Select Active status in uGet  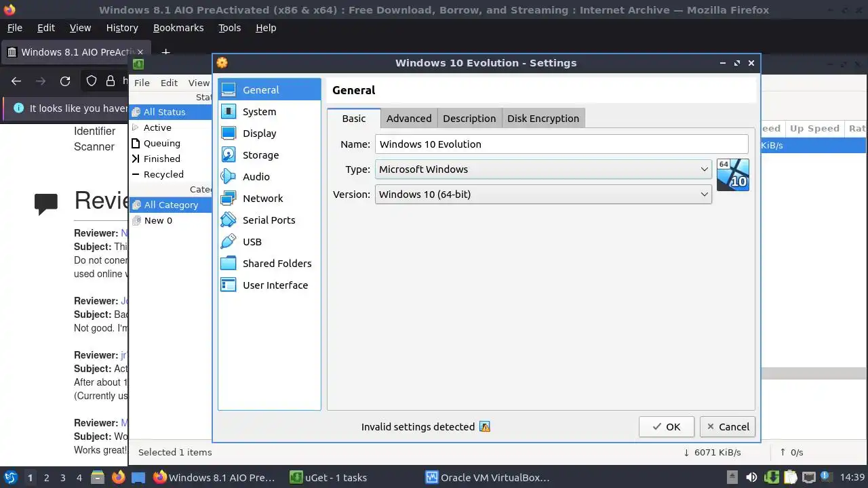click(x=171, y=127)
